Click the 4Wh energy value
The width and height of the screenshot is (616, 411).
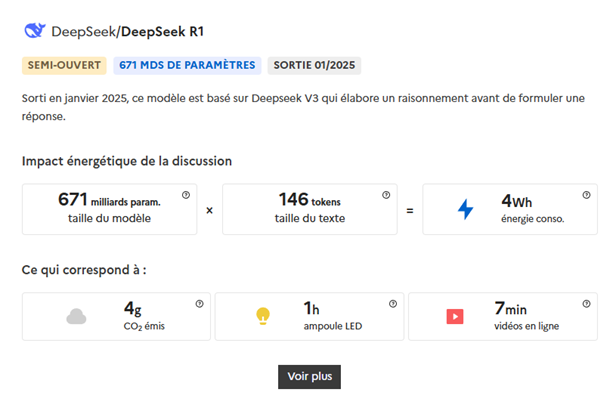coord(517,201)
